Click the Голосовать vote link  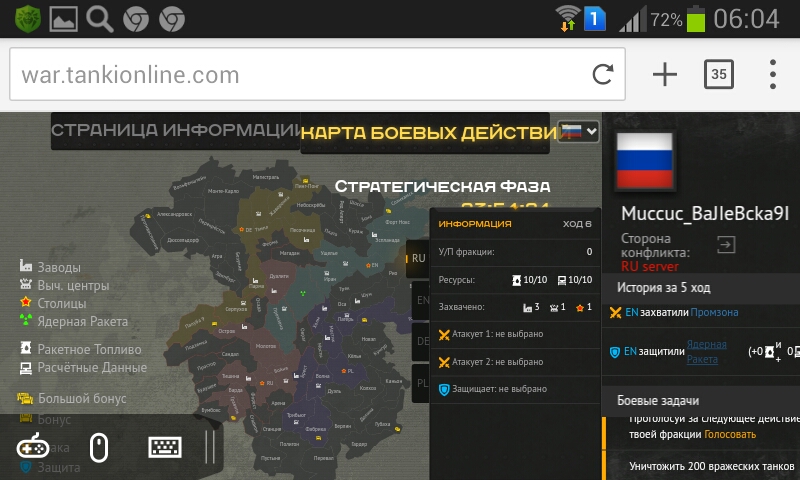730,435
